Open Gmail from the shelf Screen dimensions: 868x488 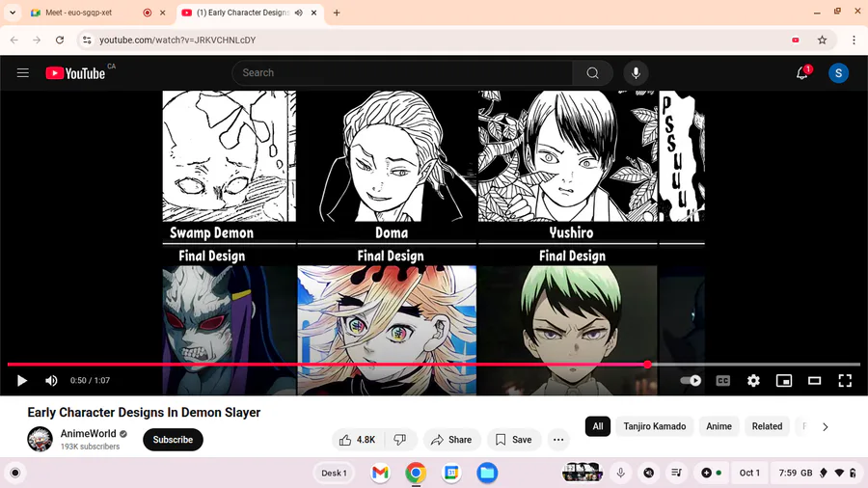point(380,474)
